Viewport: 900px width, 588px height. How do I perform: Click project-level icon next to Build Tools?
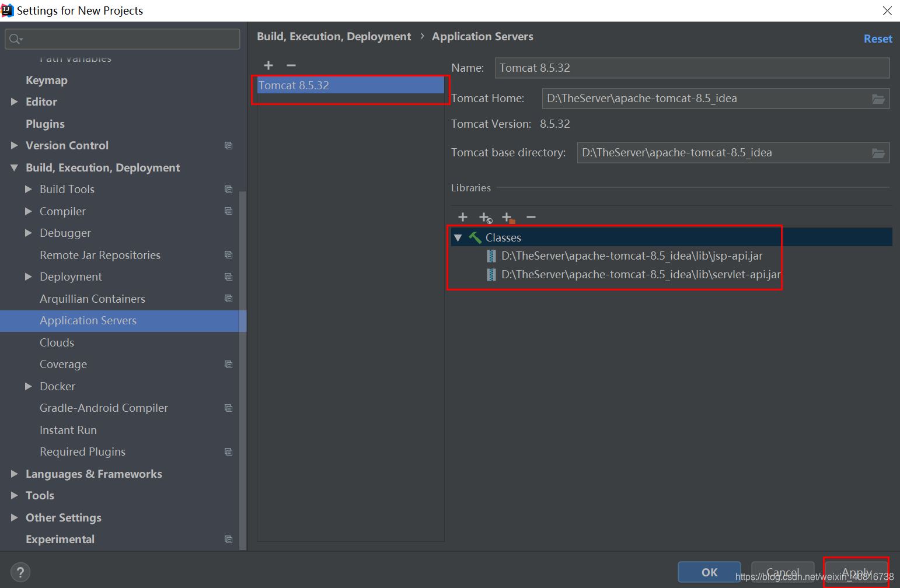229,190
